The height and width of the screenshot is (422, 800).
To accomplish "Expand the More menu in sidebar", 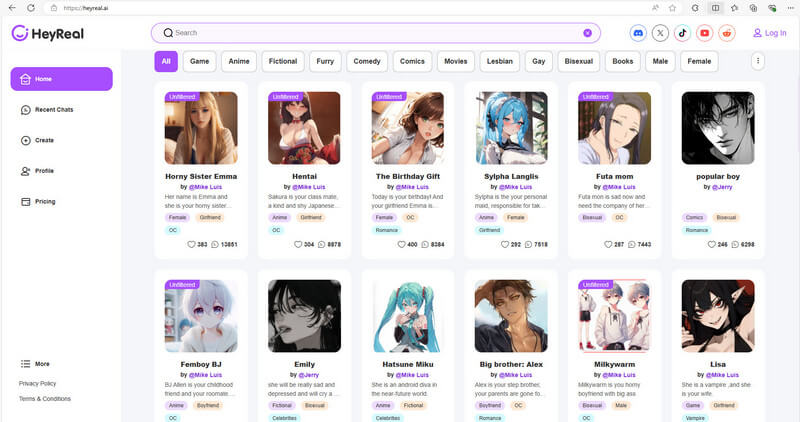I will click(x=35, y=364).
